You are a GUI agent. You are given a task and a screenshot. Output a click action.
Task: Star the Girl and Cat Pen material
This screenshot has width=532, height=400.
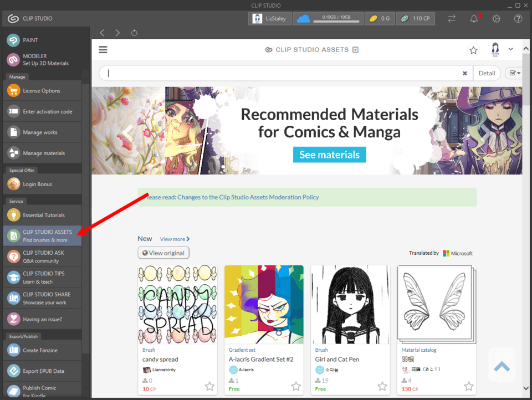point(382,386)
